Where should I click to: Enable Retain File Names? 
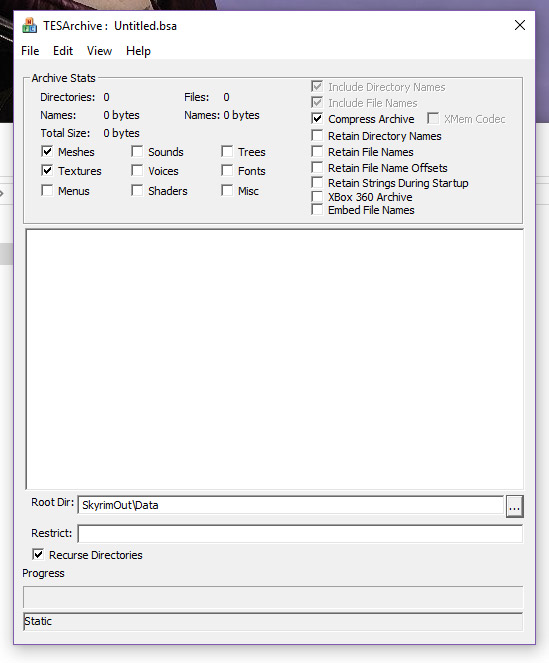coord(317,151)
